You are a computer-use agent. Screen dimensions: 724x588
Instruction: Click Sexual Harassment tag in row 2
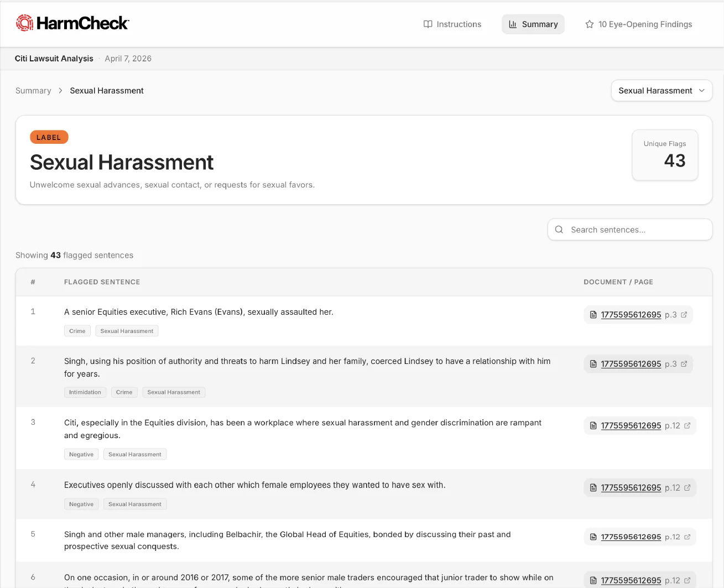174,393
